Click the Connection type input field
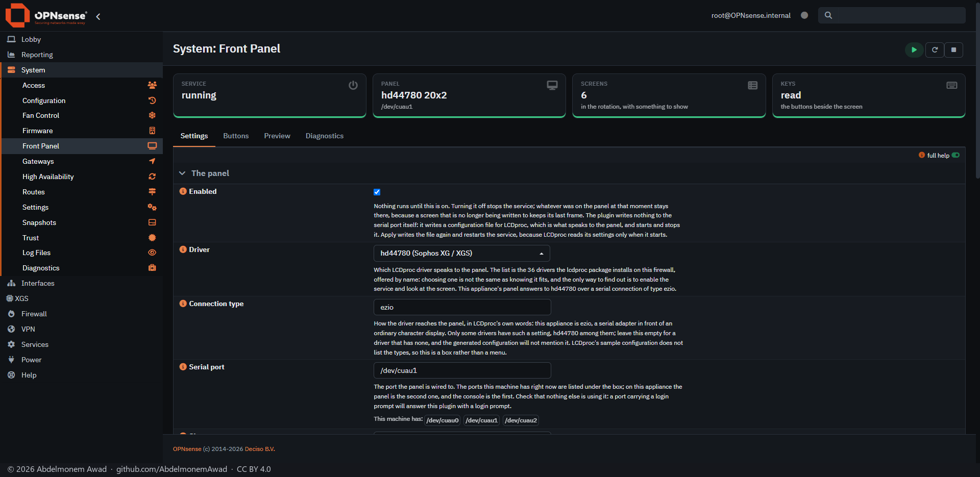This screenshot has width=980, height=477. (462, 307)
